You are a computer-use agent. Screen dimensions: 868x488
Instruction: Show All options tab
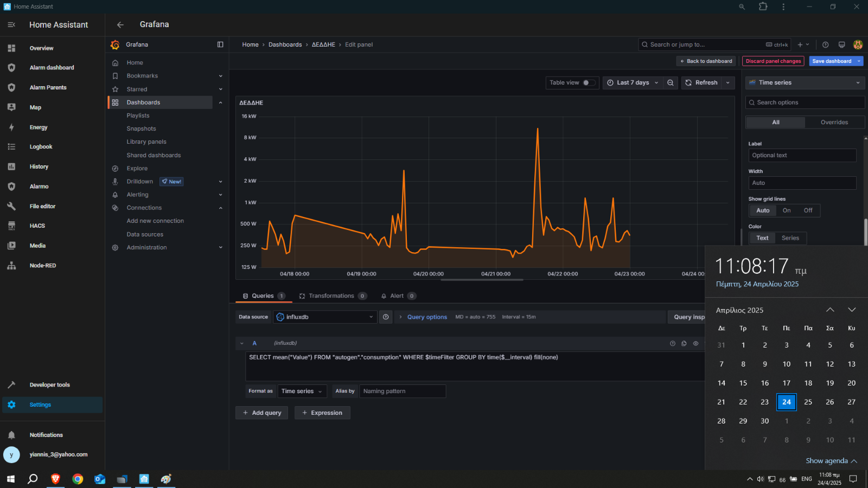pyautogui.click(x=776, y=123)
